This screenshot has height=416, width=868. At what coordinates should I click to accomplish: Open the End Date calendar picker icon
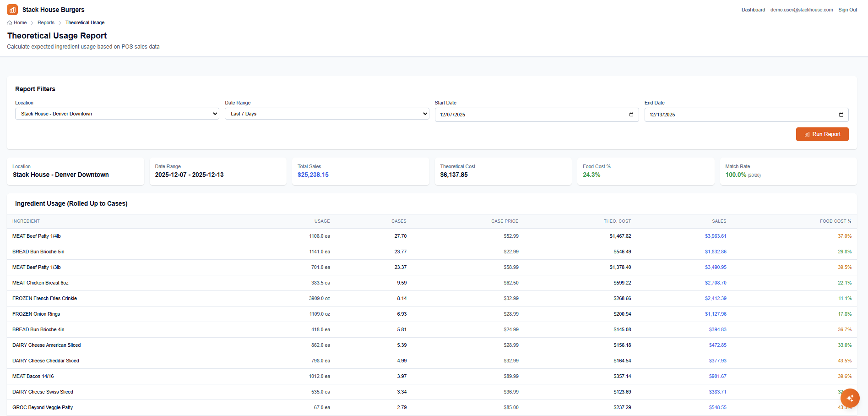(x=841, y=115)
